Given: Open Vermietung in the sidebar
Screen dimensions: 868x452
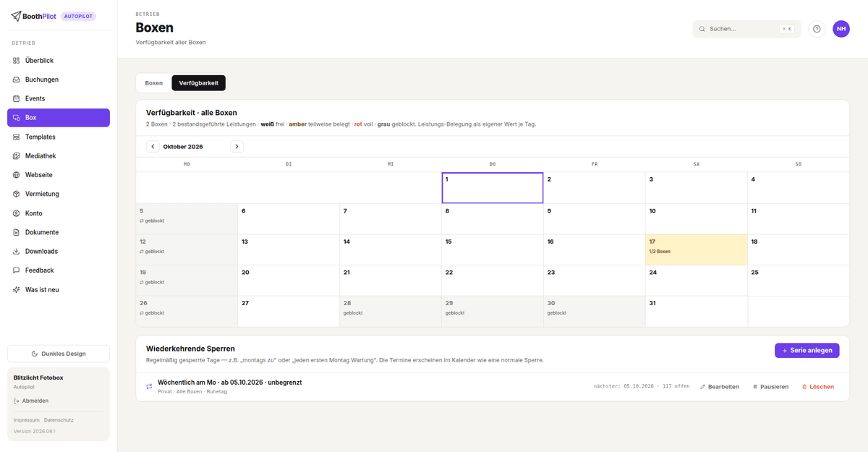Looking at the screenshot, I should (x=59, y=194).
